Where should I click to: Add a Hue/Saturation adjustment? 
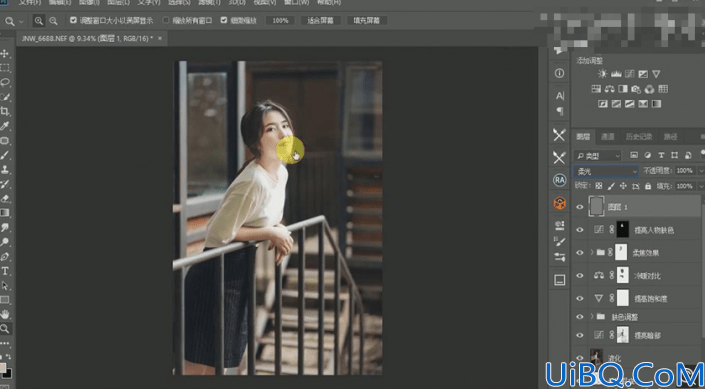596,89
